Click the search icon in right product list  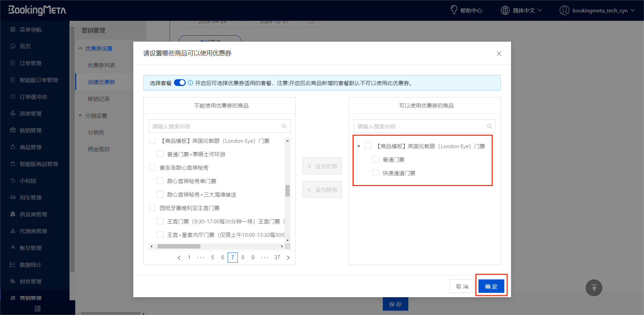490,126
